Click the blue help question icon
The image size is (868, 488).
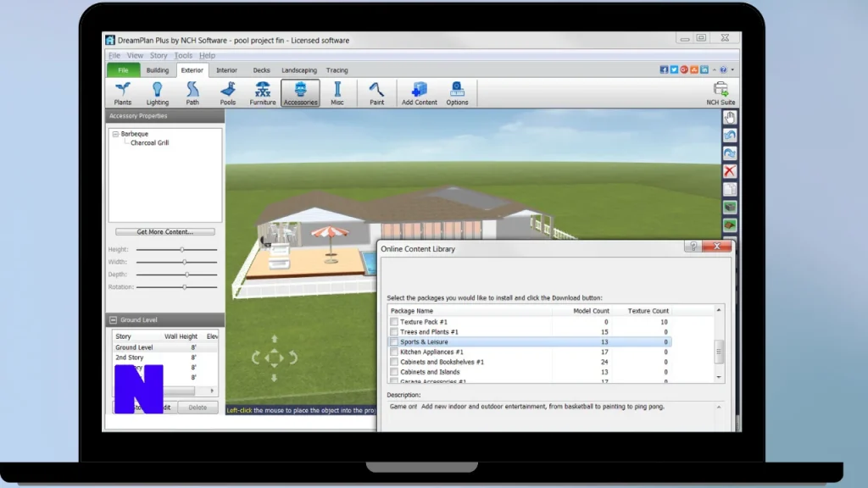[x=724, y=69]
